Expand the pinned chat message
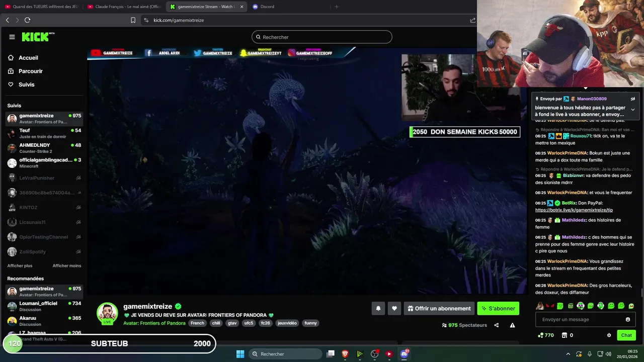This screenshot has height=362, width=644. (x=633, y=109)
